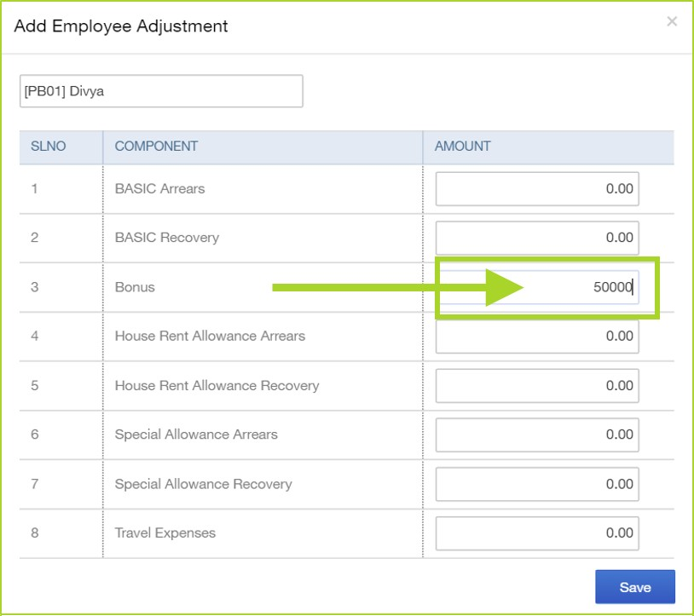Click the Travel Expenses component label
Image resolution: width=694 pixels, height=616 pixels.
pyautogui.click(x=165, y=533)
